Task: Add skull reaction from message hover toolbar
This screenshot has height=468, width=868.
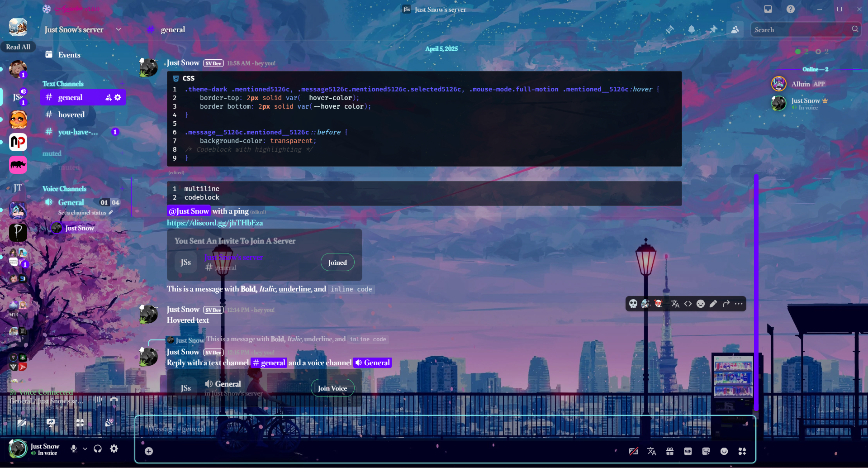Action: click(x=633, y=304)
